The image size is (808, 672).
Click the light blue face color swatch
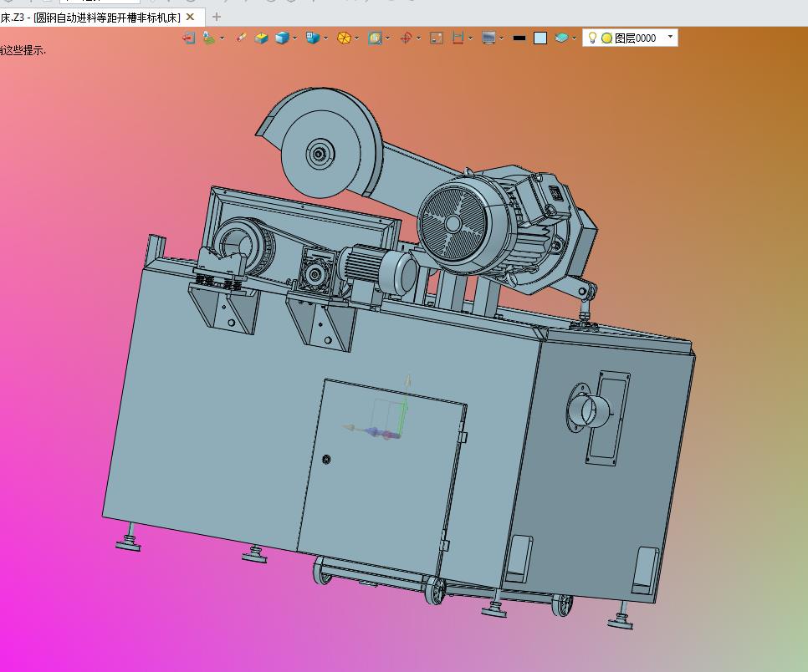click(x=540, y=38)
